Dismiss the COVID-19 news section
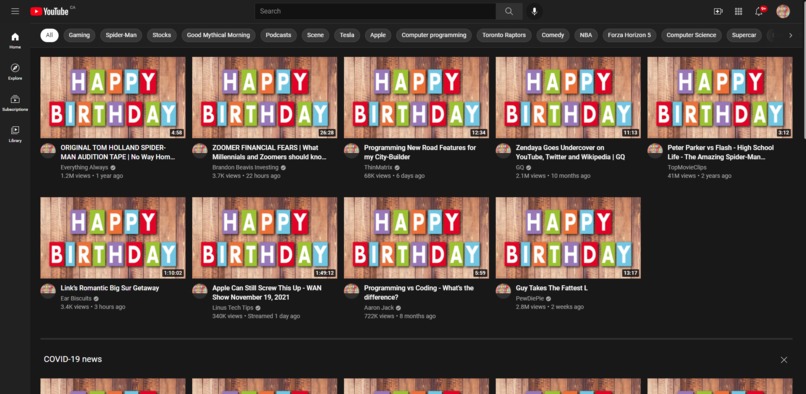The height and width of the screenshot is (394, 806). [x=783, y=360]
